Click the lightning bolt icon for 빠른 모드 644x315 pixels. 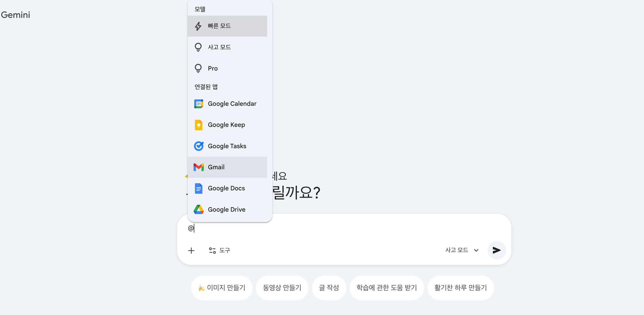[198, 26]
